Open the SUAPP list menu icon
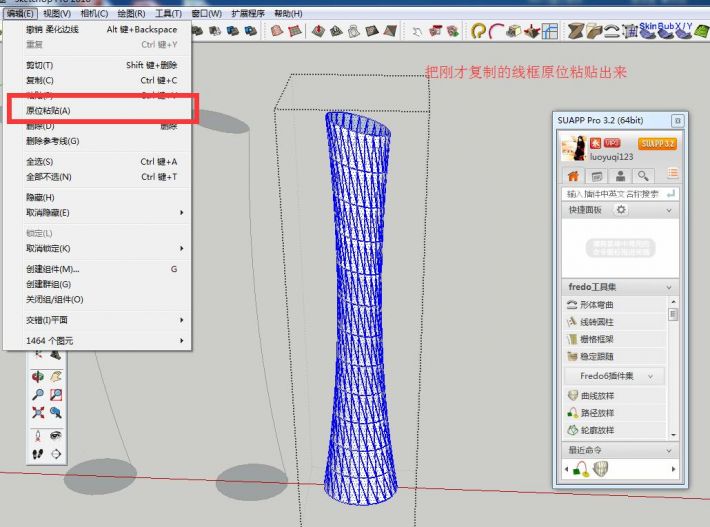This screenshot has height=527, width=710. (x=673, y=173)
